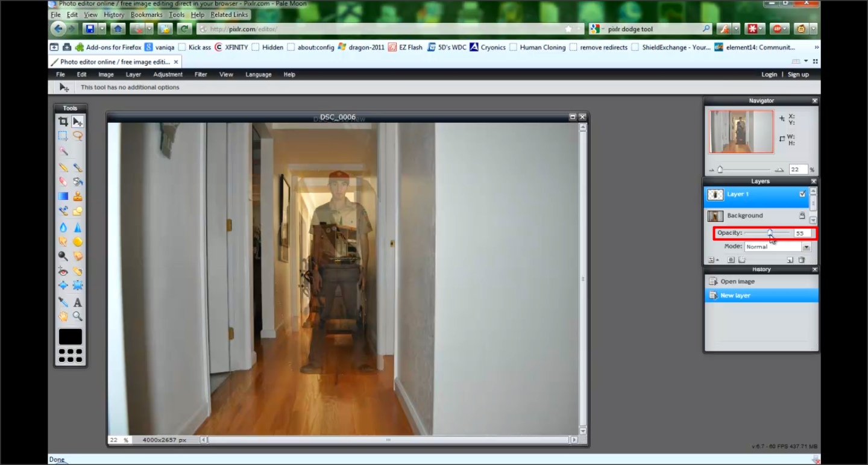Select the rectangular Marquee tool
Image resolution: width=868 pixels, height=465 pixels.
tap(63, 136)
